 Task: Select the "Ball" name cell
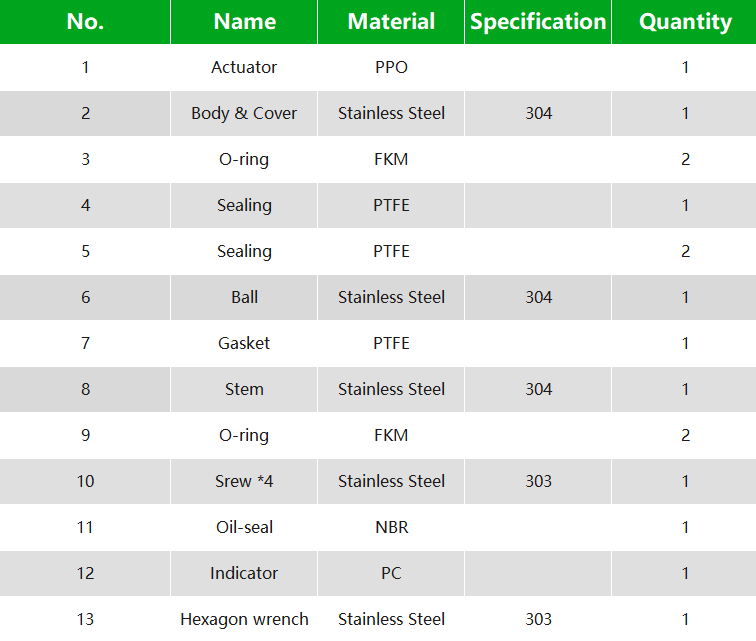tap(244, 298)
